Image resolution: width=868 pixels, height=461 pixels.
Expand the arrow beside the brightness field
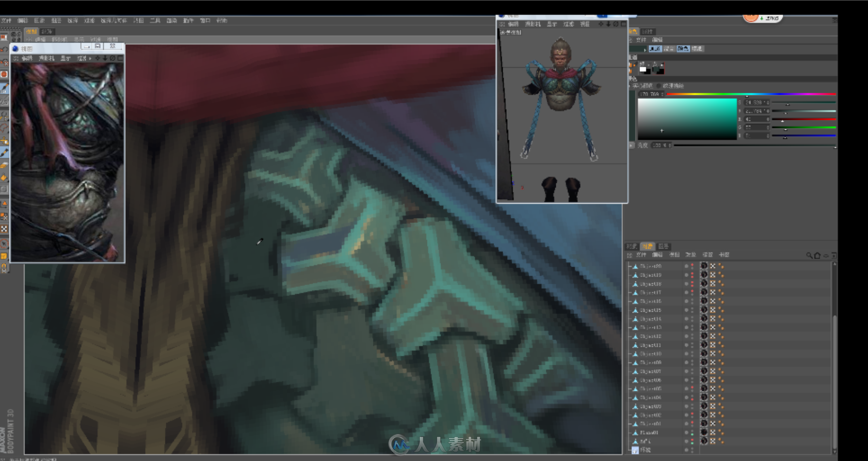click(x=631, y=145)
